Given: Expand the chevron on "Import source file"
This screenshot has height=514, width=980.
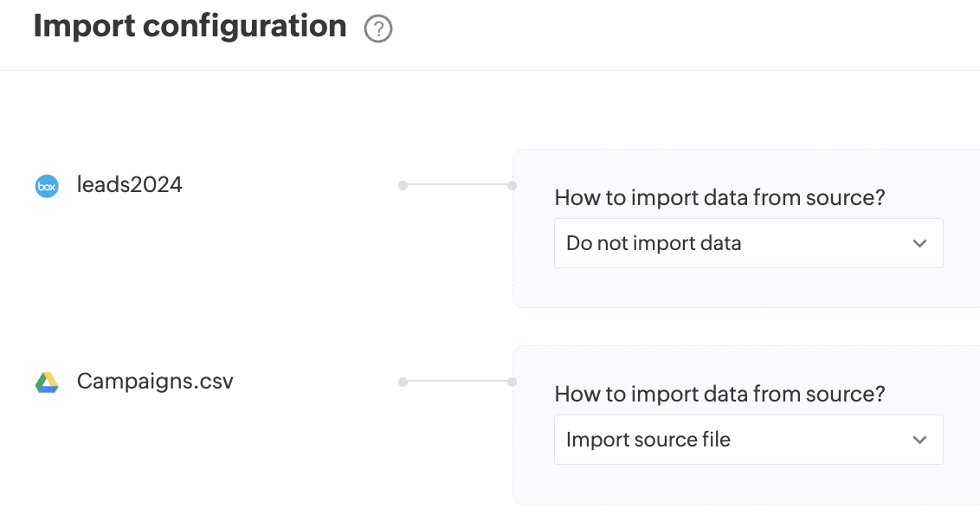Looking at the screenshot, I should (919, 440).
